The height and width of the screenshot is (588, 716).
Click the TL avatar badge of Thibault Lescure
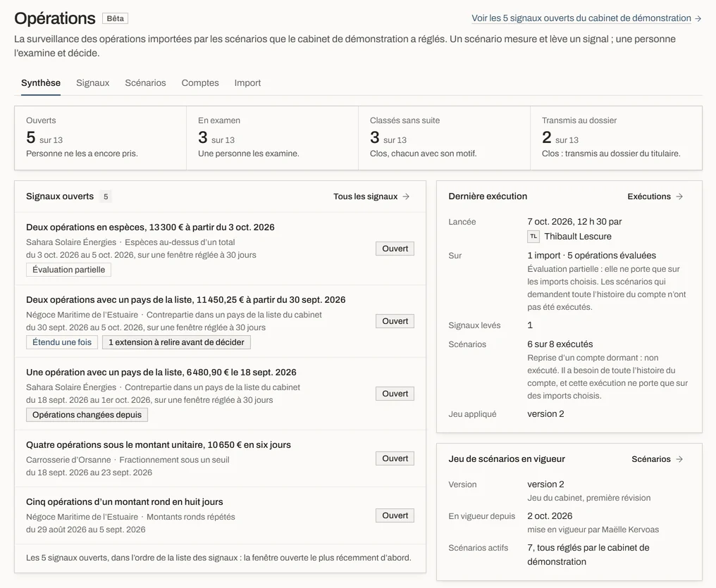click(533, 237)
